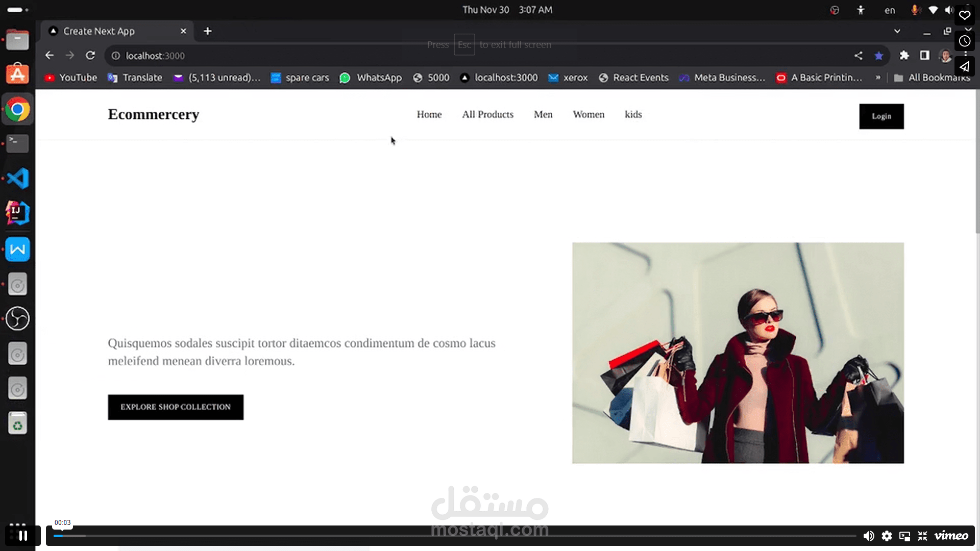Pause the video playback
The width and height of the screenshot is (980, 551).
(23, 536)
